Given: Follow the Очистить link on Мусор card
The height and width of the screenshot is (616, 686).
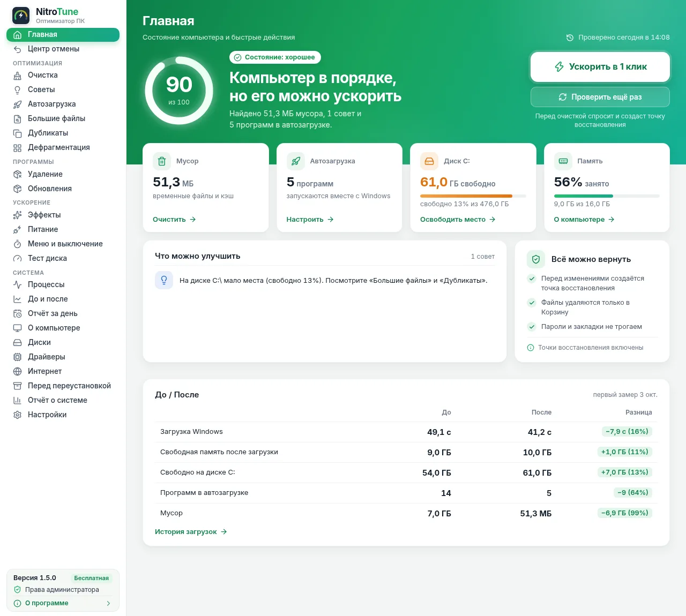Looking at the screenshot, I should coord(175,220).
